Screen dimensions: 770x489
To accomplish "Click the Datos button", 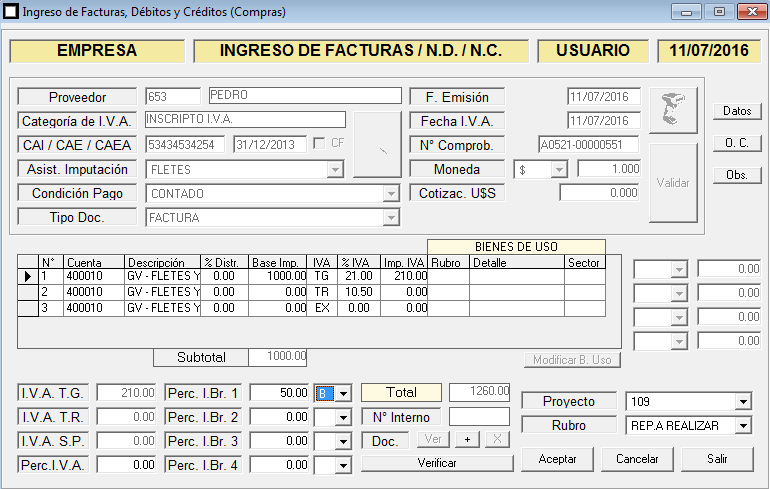I will point(737,111).
